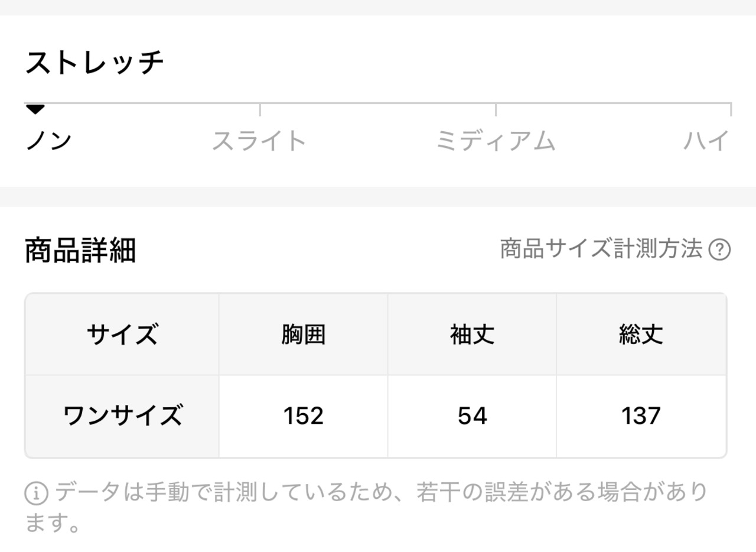Viewport: 756px width, 552px height.
Task: Click the total length value 137
Action: (641, 416)
